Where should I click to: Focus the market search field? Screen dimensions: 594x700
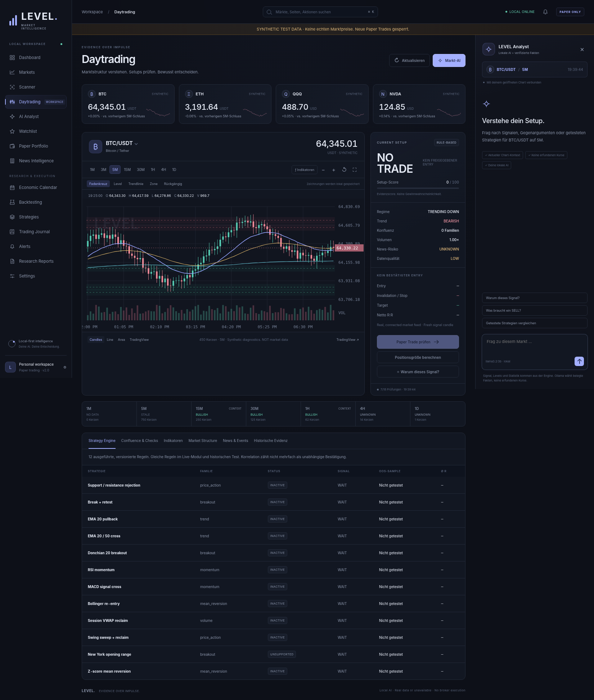coord(320,12)
